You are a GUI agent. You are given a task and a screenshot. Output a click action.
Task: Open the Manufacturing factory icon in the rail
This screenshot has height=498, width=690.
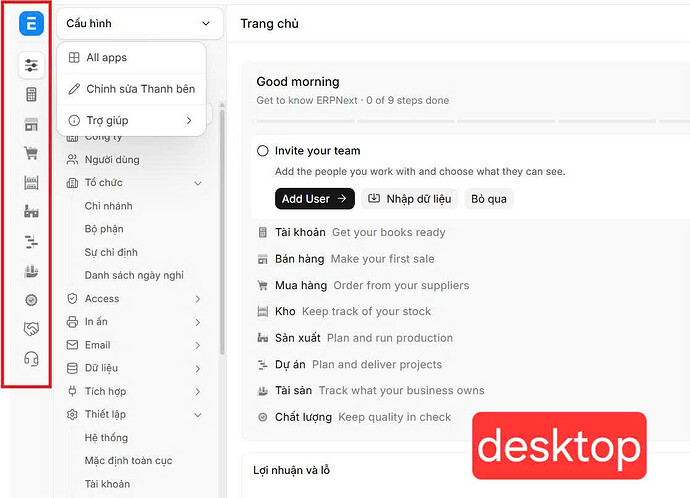click(x=31, y=211)
